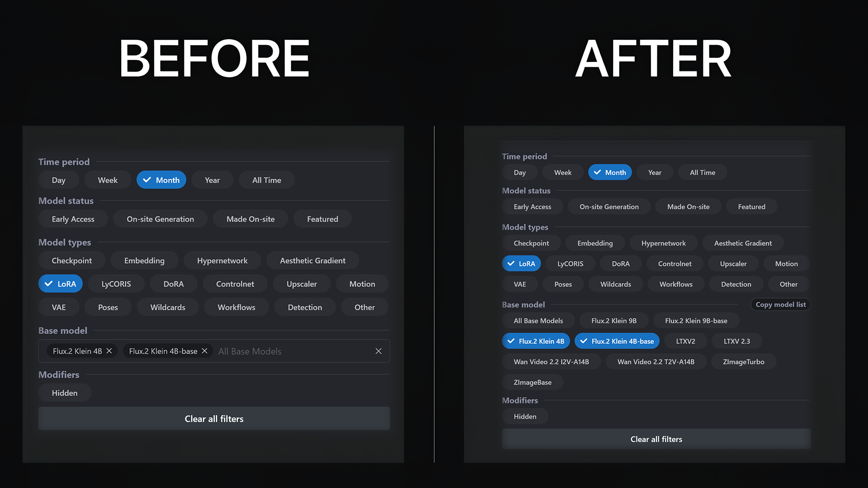This screenshot has width=868, height=488.
Task: Toggle Featured status in Before panel
Action: click(323, 219)
